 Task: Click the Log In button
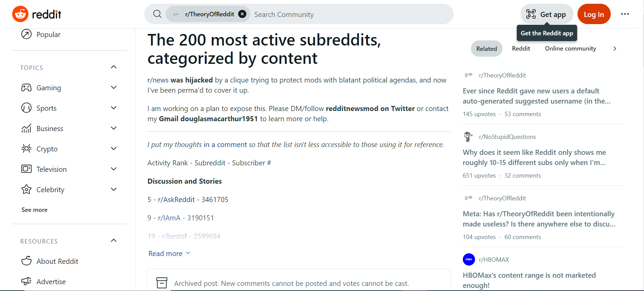coord(594,14)
